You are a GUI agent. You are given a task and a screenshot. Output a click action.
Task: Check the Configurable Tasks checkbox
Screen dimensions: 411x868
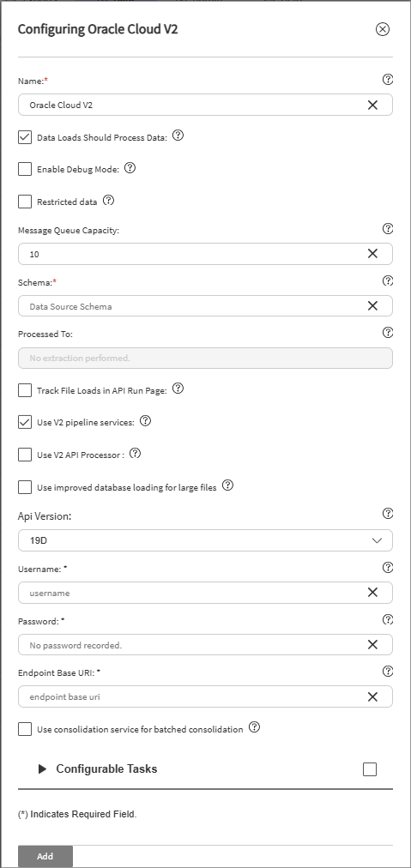(370, 769)
